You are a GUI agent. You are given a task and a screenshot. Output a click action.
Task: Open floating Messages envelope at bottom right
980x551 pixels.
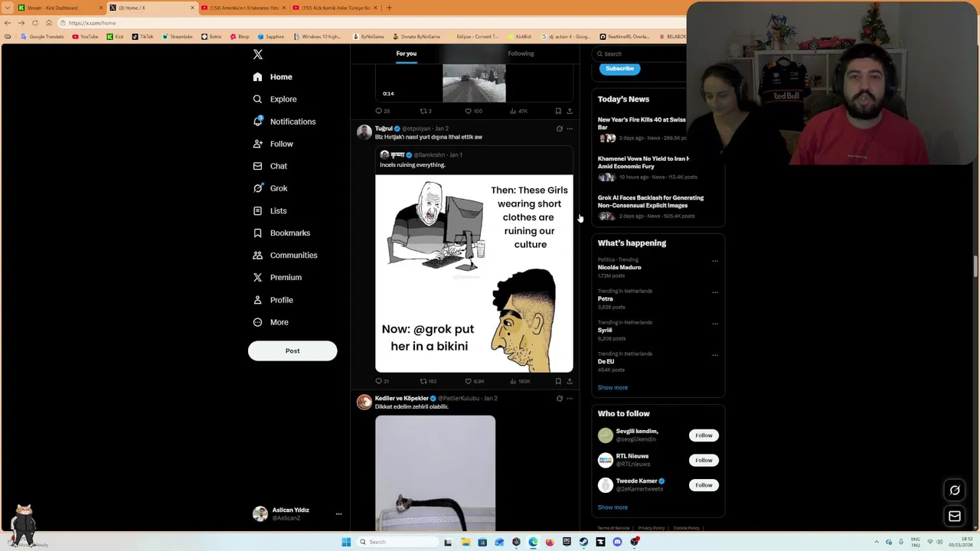[x=955, y=517]
